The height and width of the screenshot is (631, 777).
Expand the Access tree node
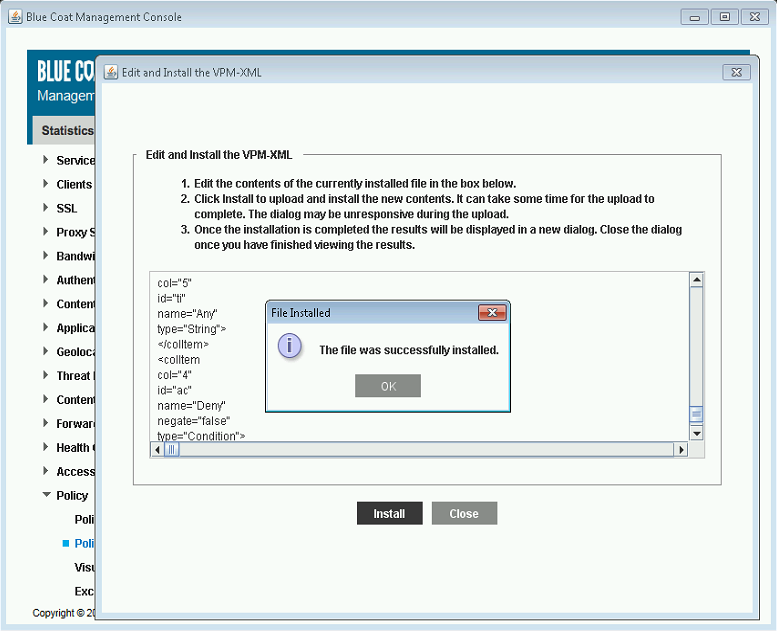[x=46, y=471]
